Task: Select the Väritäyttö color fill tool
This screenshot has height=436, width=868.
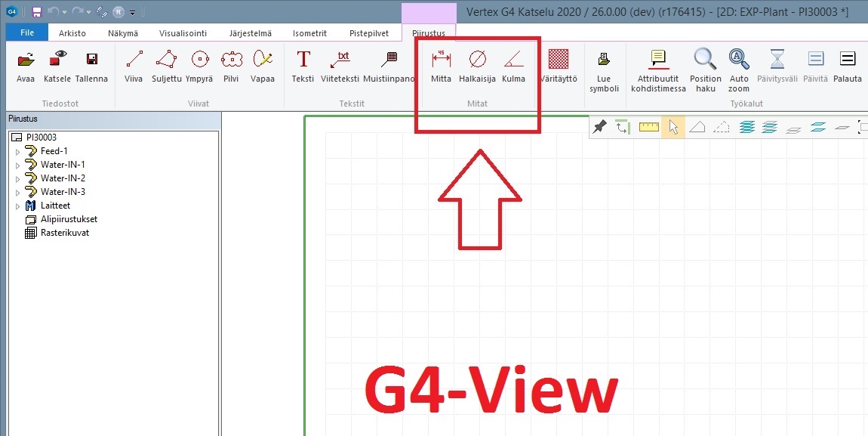Action: (559, 59)
